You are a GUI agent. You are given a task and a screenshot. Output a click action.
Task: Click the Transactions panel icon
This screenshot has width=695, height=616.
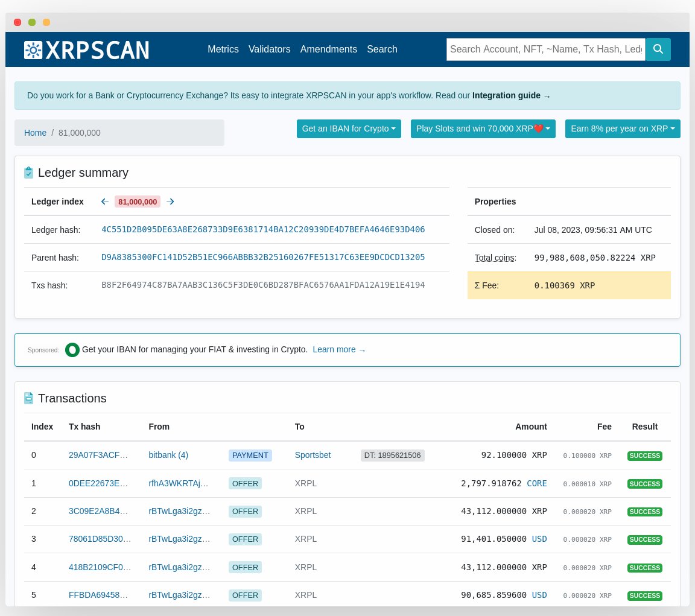[29, 398]
